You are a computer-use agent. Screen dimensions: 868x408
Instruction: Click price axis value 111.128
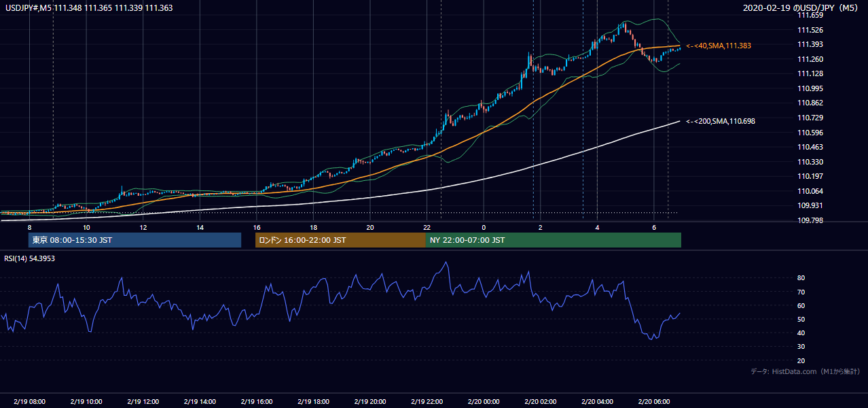coord(810,74)
